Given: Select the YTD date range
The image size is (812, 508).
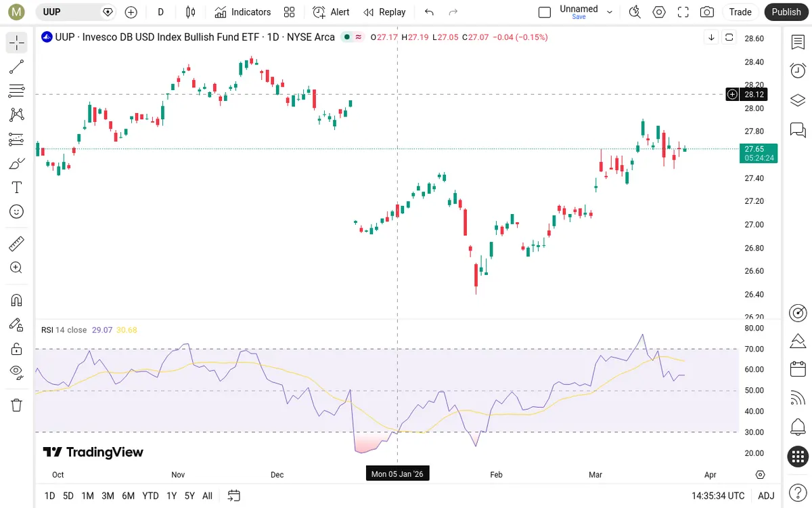Looking at the screenshot, I should pos(150,496).
